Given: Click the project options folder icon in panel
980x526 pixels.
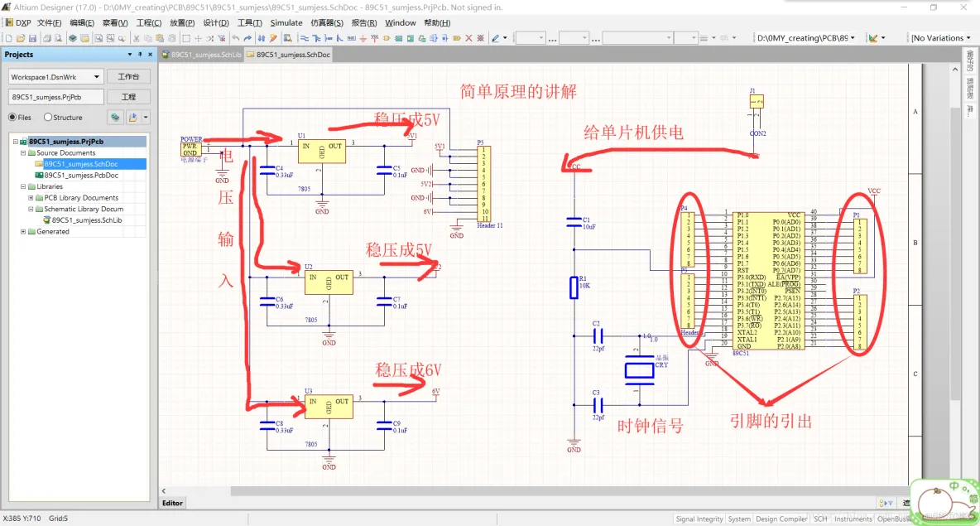Looking at the screenshot, I should [132, 117].
